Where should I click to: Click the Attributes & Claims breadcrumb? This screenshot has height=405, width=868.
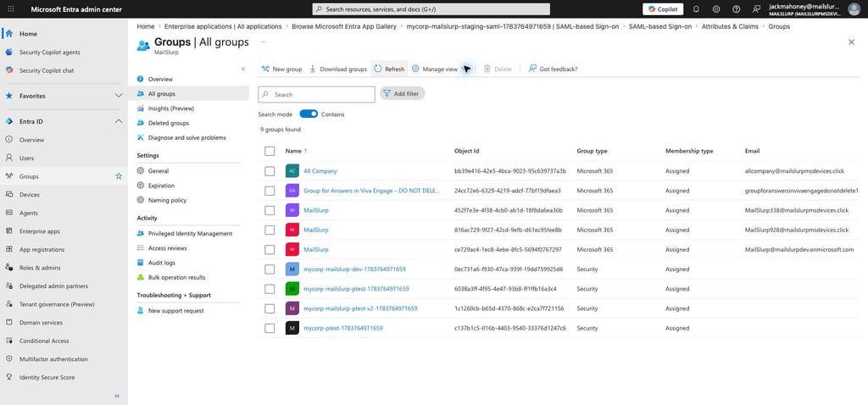tap(730, 26)
